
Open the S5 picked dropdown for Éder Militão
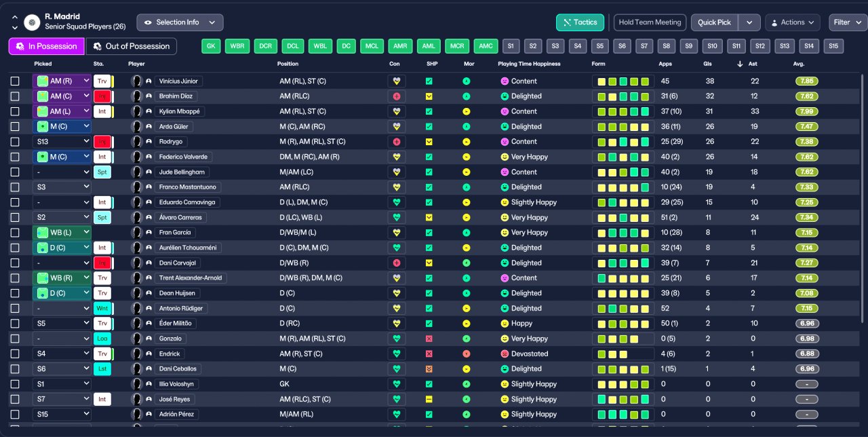[62, 324]
